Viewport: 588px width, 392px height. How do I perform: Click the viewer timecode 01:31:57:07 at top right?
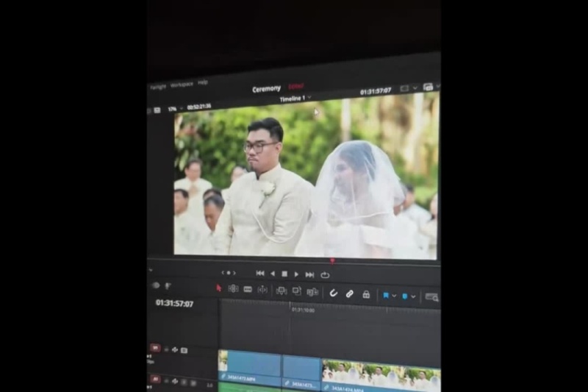[376, 91]
